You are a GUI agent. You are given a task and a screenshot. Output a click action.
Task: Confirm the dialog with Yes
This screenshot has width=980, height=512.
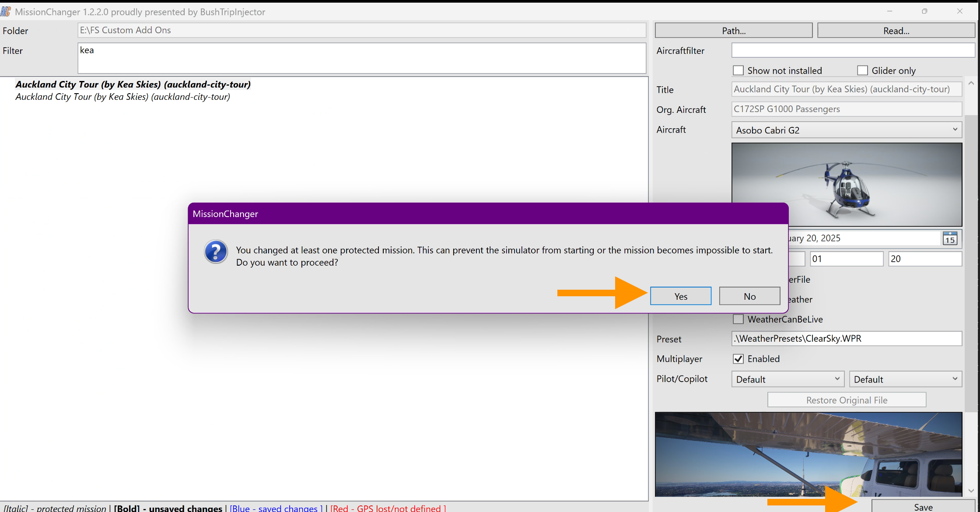[680, 296]
